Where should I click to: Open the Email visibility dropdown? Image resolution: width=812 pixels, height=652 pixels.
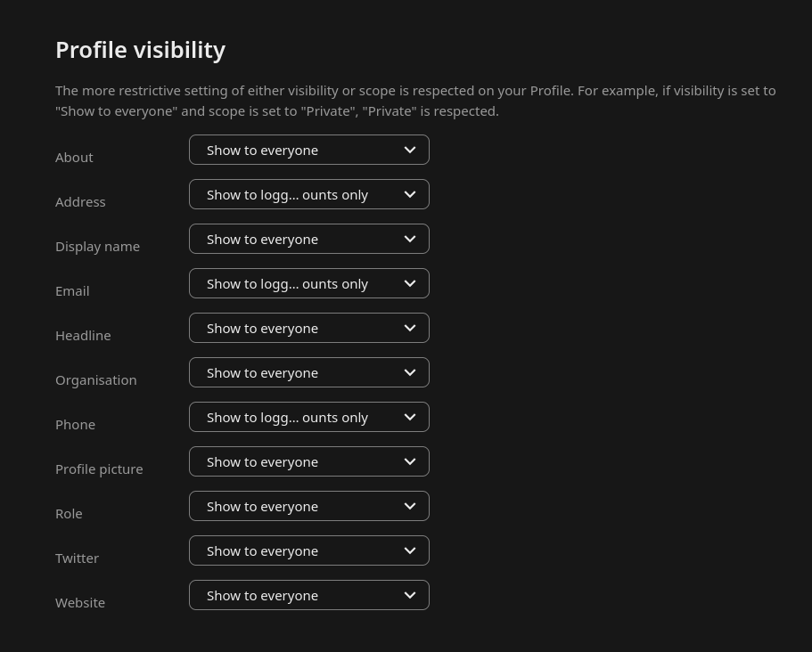click(x=308, y=283)
